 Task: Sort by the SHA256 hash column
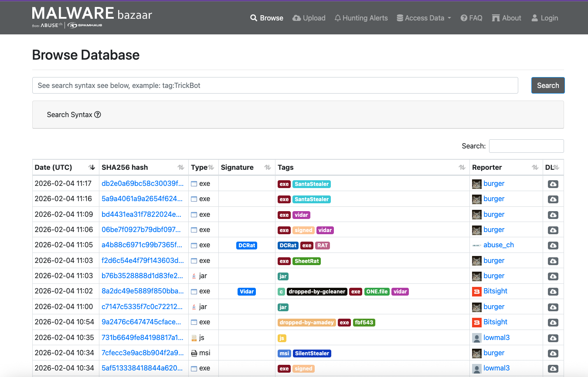181,168
